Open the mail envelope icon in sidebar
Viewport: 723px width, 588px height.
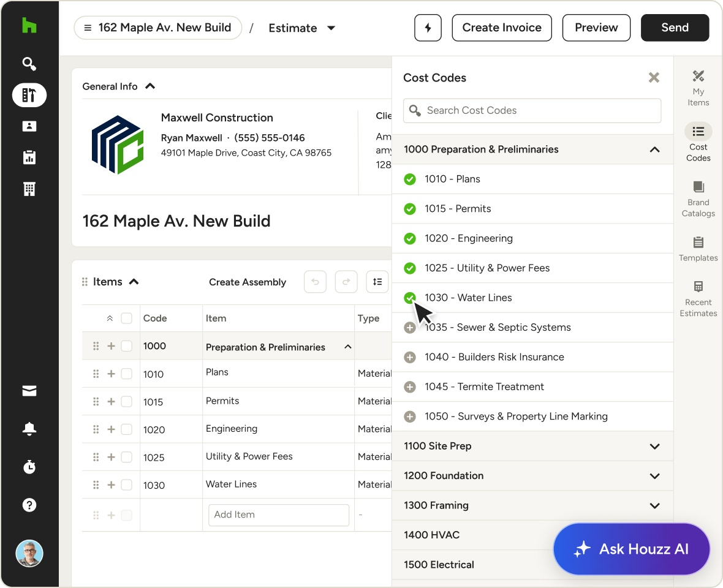tap(29, 391)
